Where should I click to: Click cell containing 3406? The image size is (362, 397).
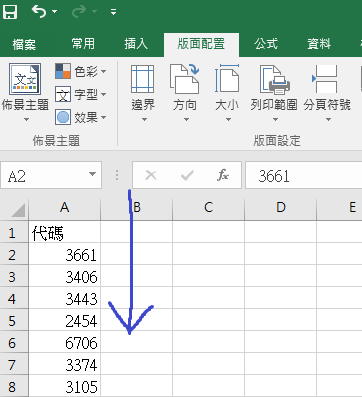pyautogui.click(x=65, y=276)
